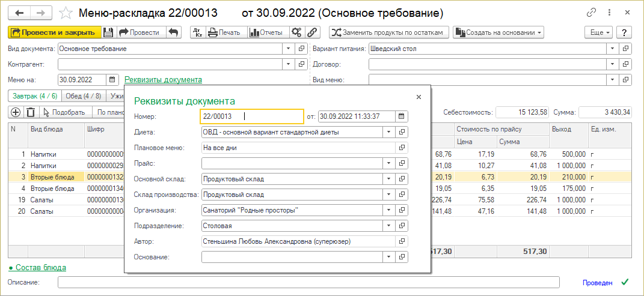Expand Склад производства dropdown list
The image size is (644, 296).
point(388,195)
